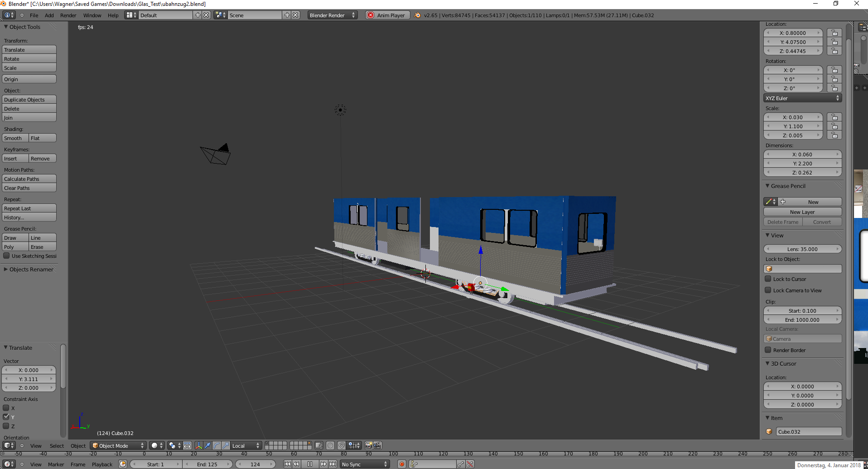Open the Render menu
This screenshot has width=868, height=469.
pyautogui.click(x=68, y=15)
